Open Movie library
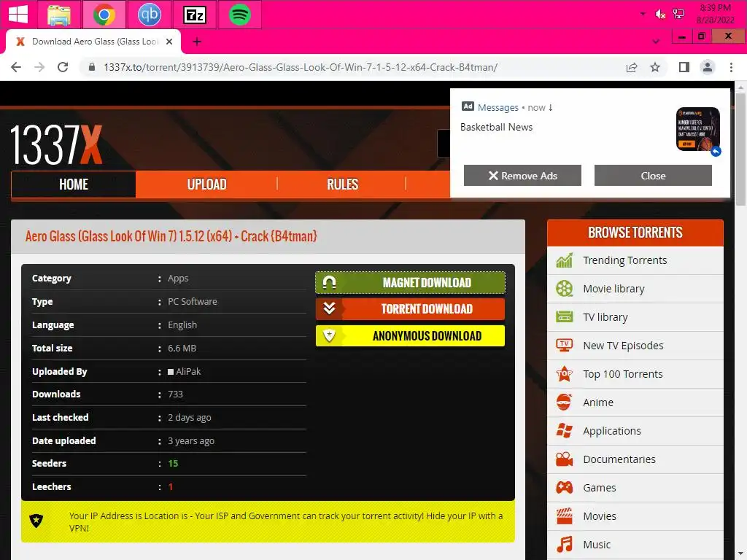Screen dimensions: 747x560 coord(614,289)
